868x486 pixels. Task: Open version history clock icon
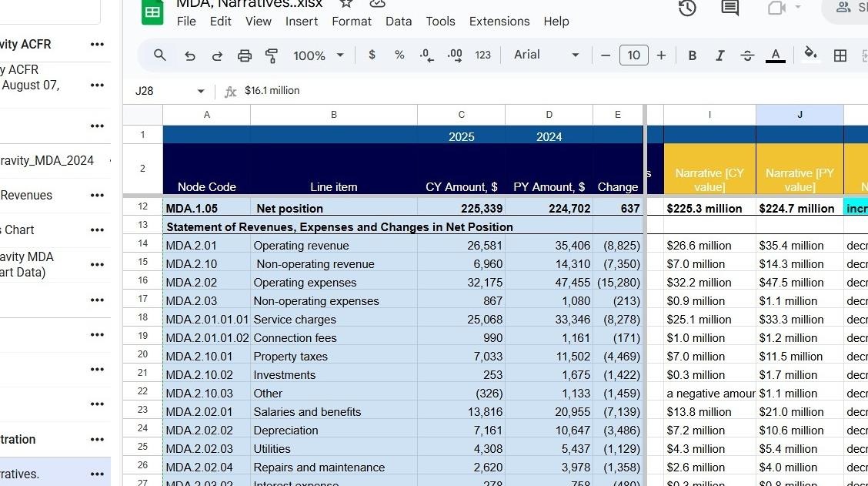point(687,8)
